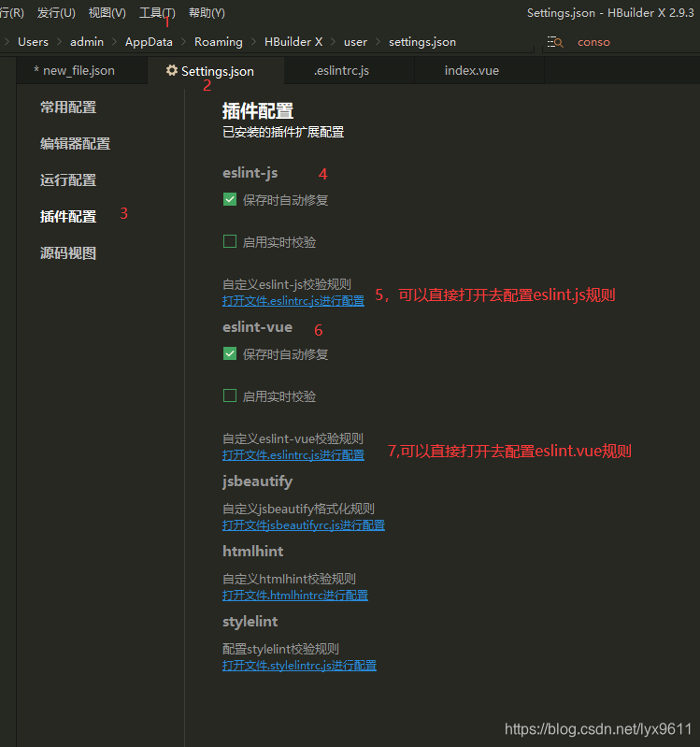Screen dimensions: 700x747
Task: Expand chevron between AppData and Roaming
Action: point(183,42)
